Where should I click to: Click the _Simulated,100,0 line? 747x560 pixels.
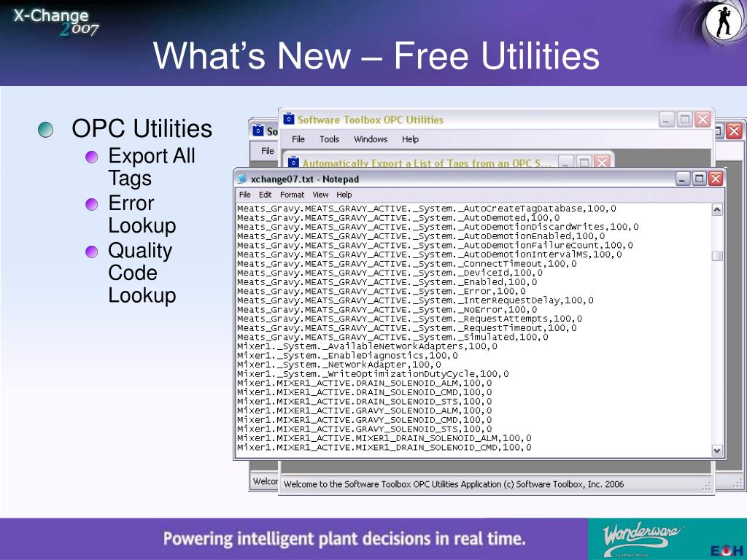pyautogui.click(x=392, y=337)
